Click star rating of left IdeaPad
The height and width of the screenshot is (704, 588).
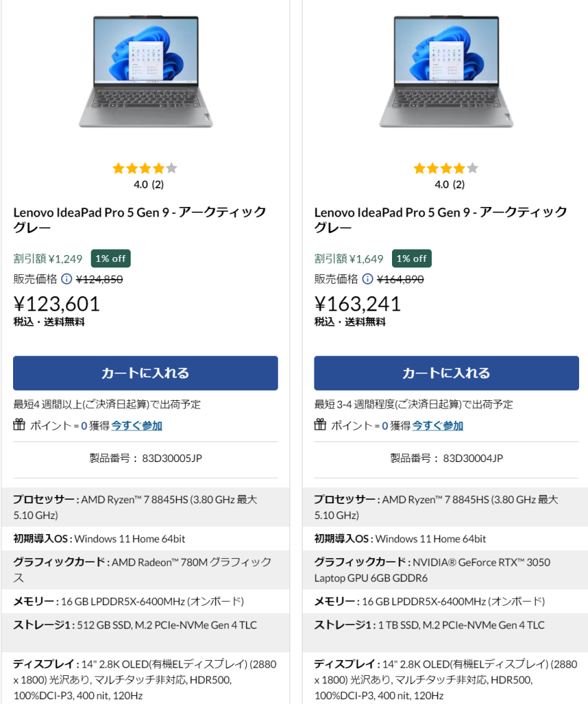coord(145,168)
